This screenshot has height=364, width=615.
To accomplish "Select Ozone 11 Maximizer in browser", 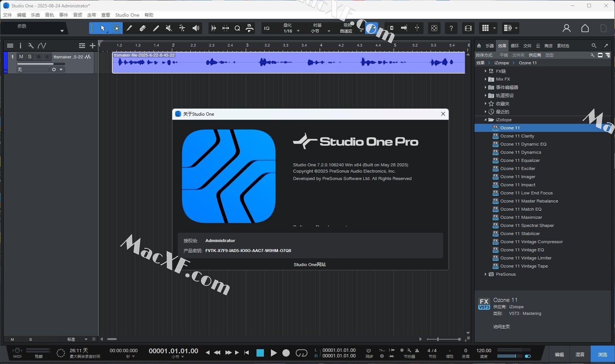I will (521, 217).
